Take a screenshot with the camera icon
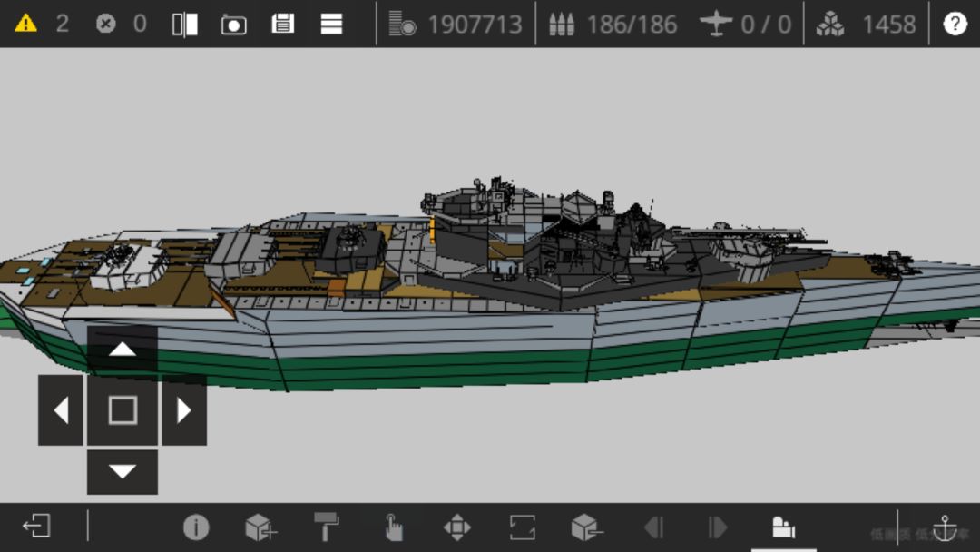The height and width of the screenshot is (552, 980). click(x=234, y=25)
